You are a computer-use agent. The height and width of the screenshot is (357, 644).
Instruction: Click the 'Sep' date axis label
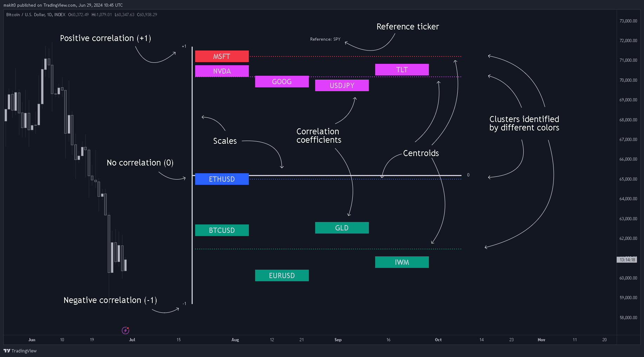pos(338,340)
